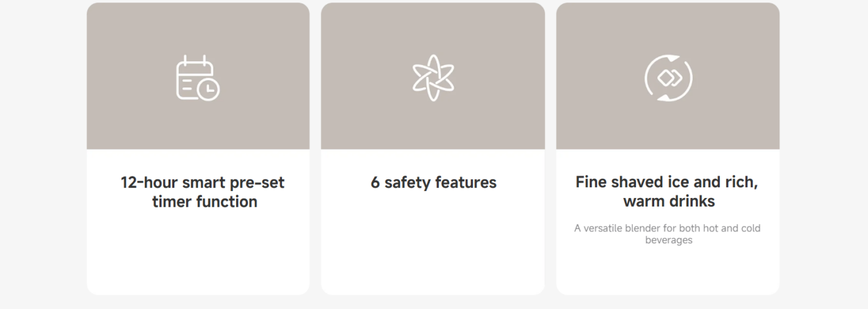The height and width of the screenshot is (309, 868).
Task: Open "Fine shaved ice and rich, warm drinks" title
Action: tap(667, 192)
